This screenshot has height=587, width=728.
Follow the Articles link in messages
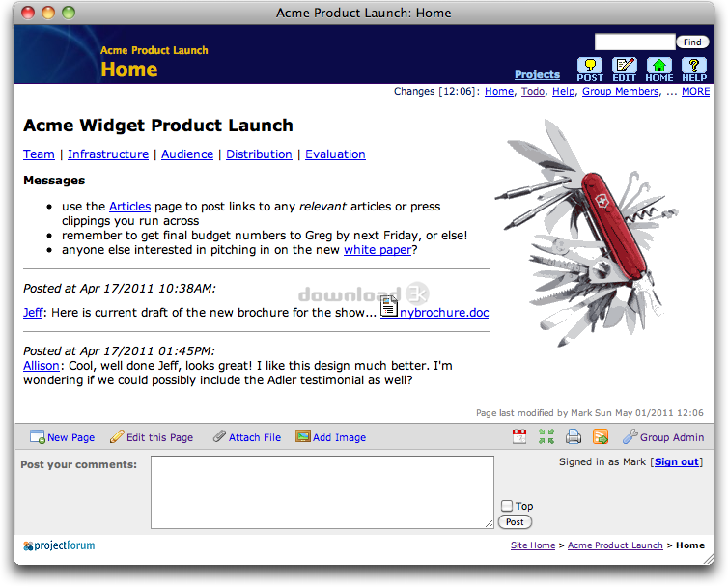pyautogui.click(x=130, y=207)
